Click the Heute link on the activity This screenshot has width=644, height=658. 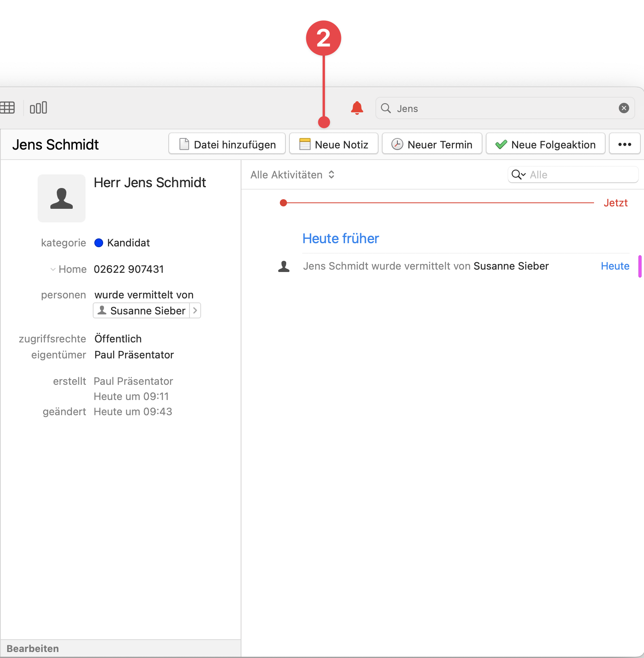coord(614,266)
